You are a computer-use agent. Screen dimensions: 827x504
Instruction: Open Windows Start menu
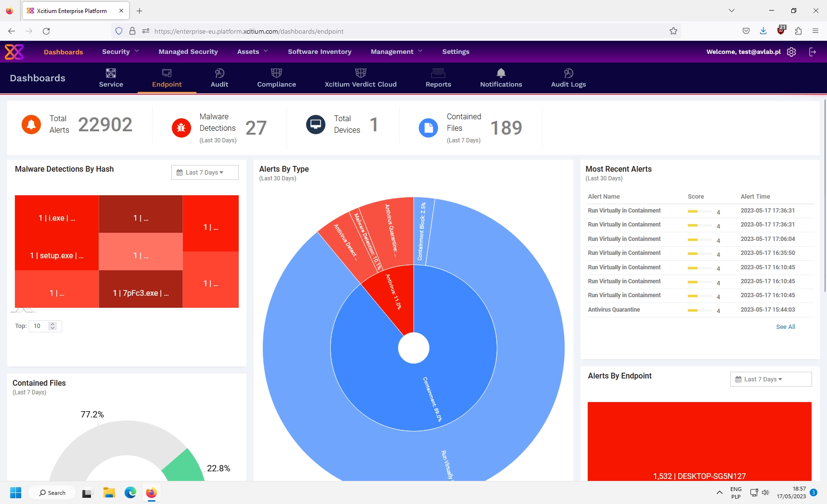click(15, 493)
